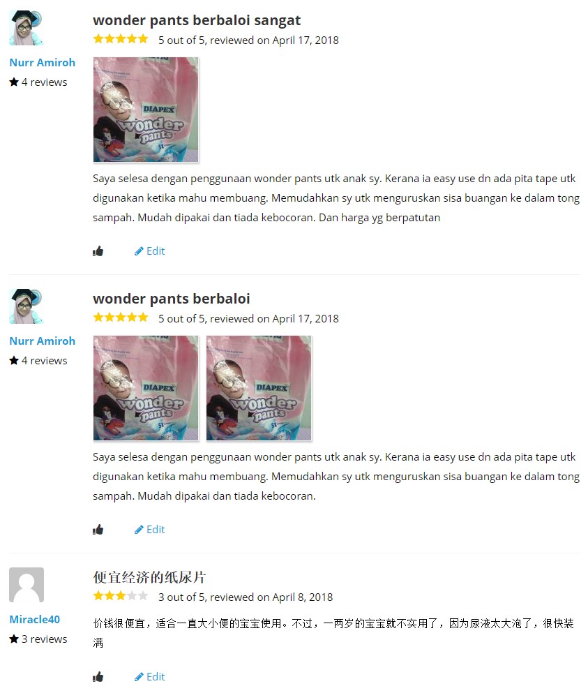The height and width of the screenshot is (700, 588).
Task: Edit the 'wonder pants berbaloi sangat' review
Action: pos(149,251)
